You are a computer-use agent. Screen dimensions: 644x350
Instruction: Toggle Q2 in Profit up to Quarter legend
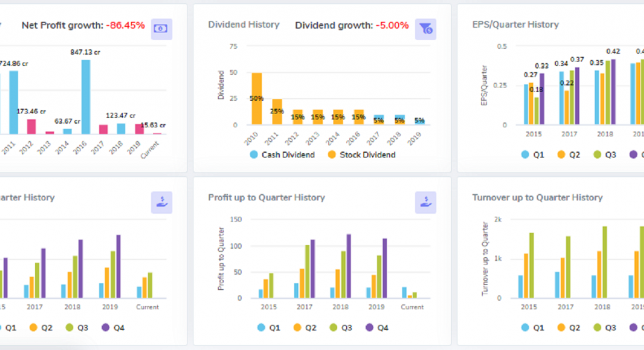(x=304, y=328)
